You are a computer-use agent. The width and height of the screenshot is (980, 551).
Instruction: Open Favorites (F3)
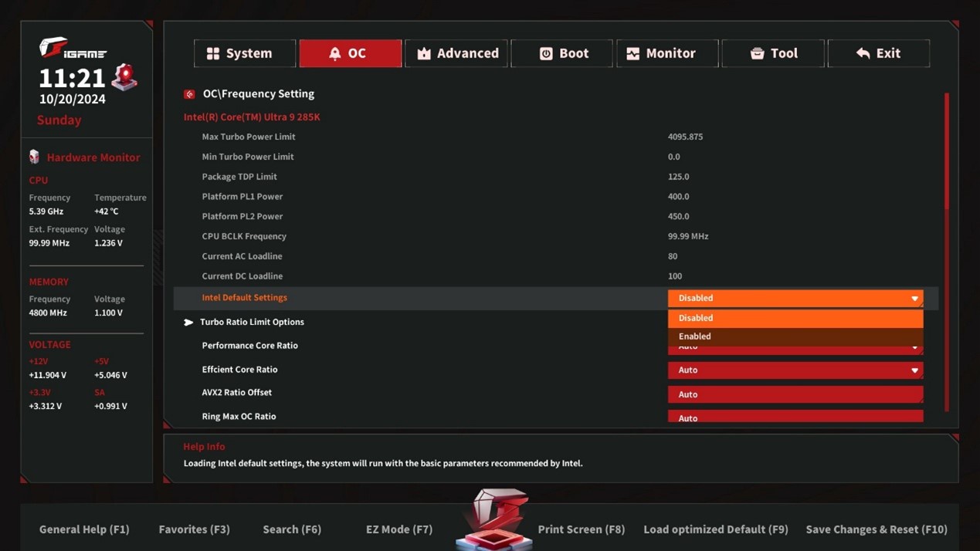pos(195,529)
